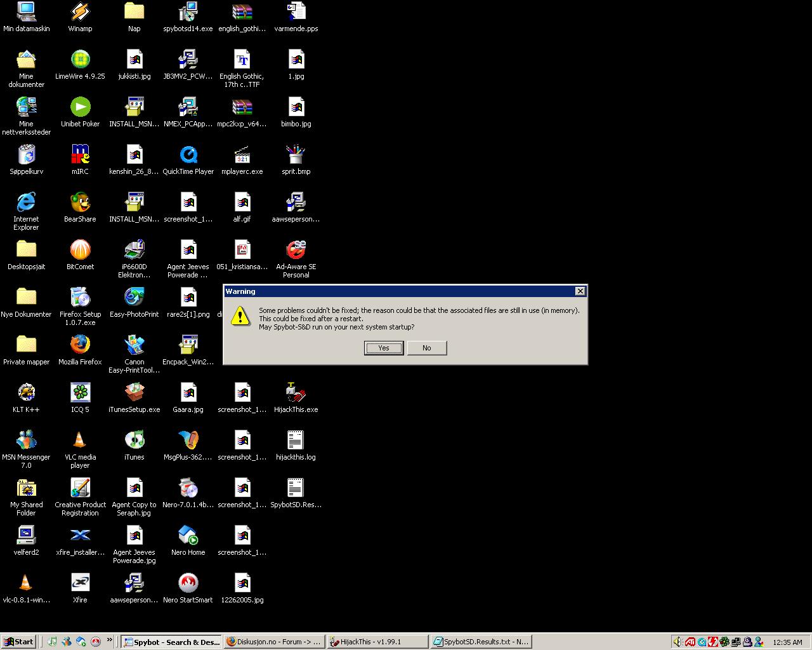Select Ad-Aware SE Personal icon
The width and height of the screenshot is (812, 650).
coord(296,259)
